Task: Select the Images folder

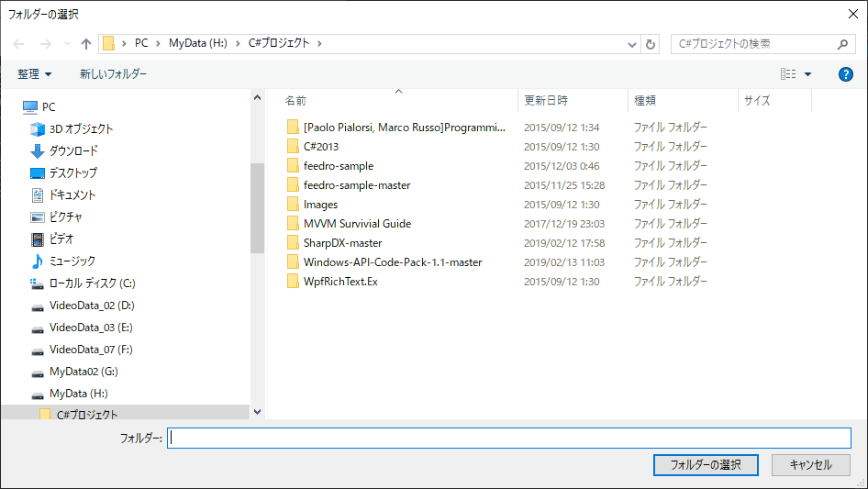Action: 320,205
